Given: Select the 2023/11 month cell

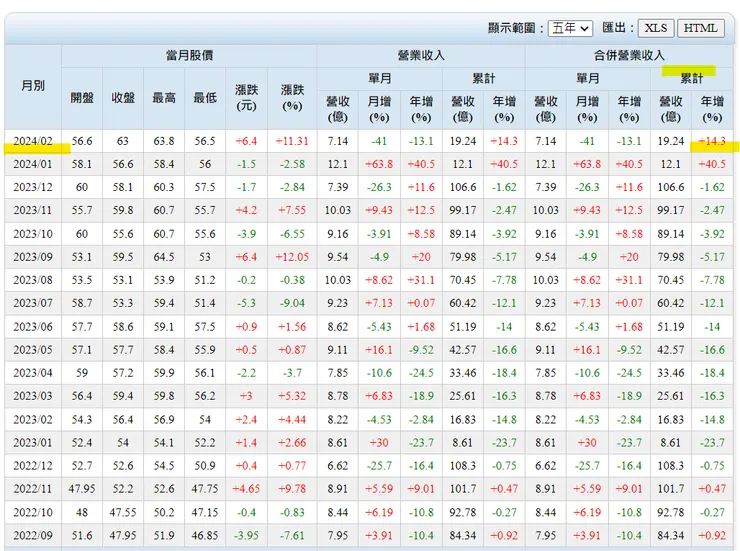Looking at the screenshot, I should [x=33, y=210].
